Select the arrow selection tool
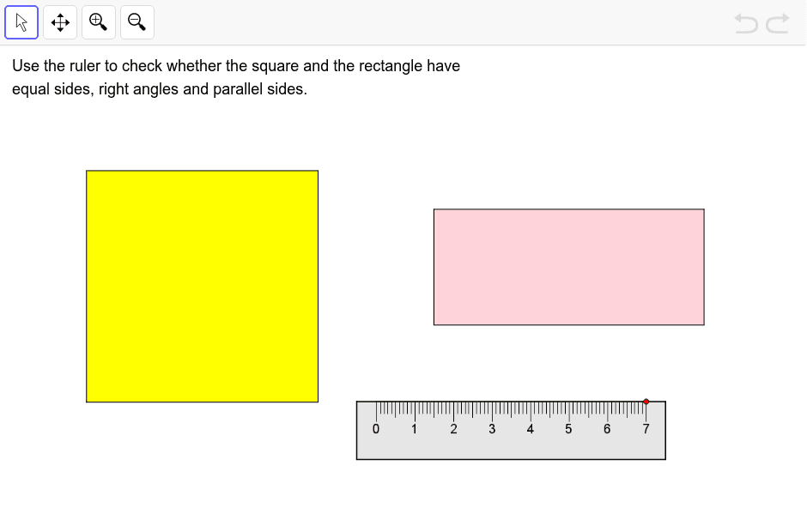The width and height of the screenshot is (807, 532). click(x=21, y=22)
